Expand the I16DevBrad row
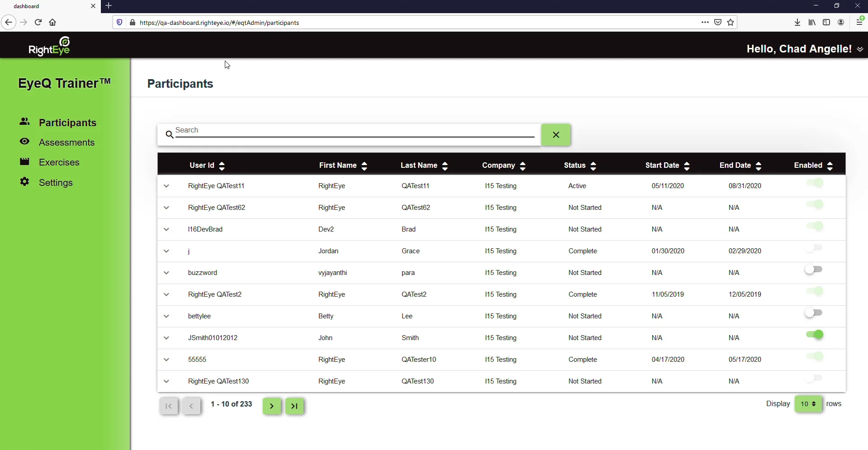The width and height of the screenshot is (868, 450). tap(166, 229)
